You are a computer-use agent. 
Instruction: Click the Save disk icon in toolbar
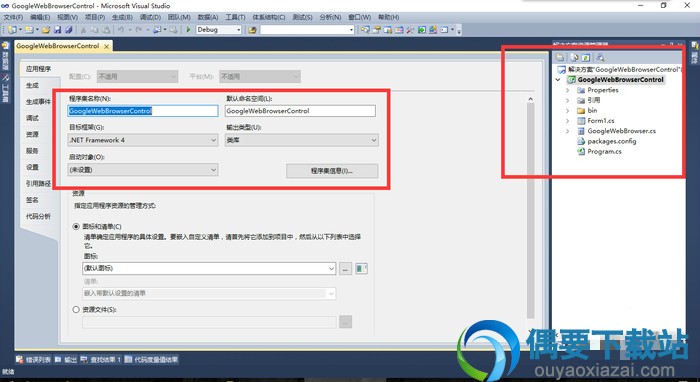(x=58, y=30)
